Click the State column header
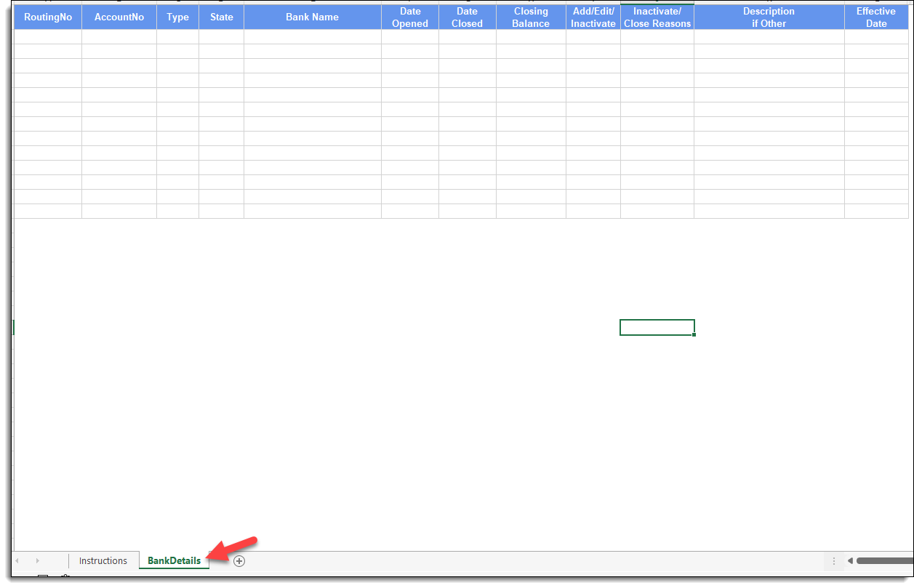 tap(222, 17)
